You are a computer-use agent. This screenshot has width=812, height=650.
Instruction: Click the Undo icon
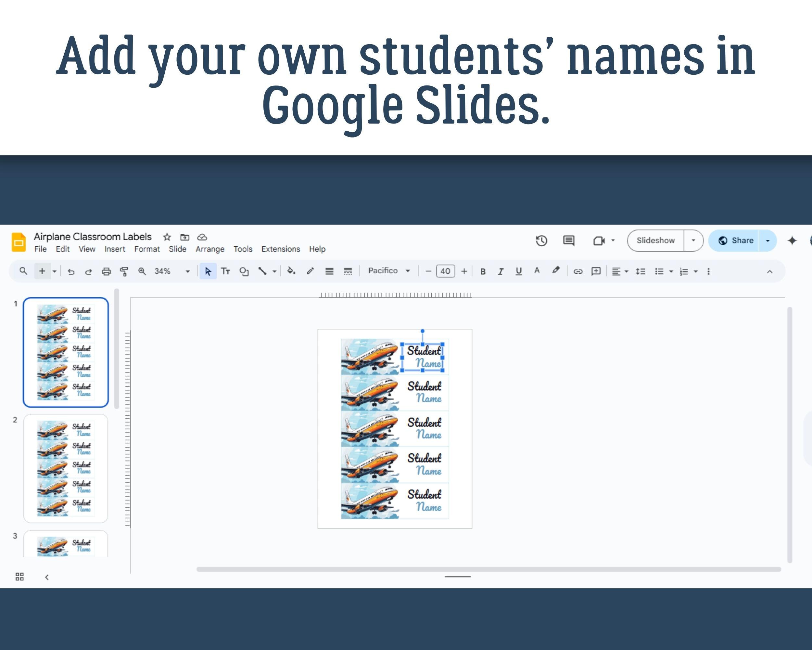pos(71,271)
